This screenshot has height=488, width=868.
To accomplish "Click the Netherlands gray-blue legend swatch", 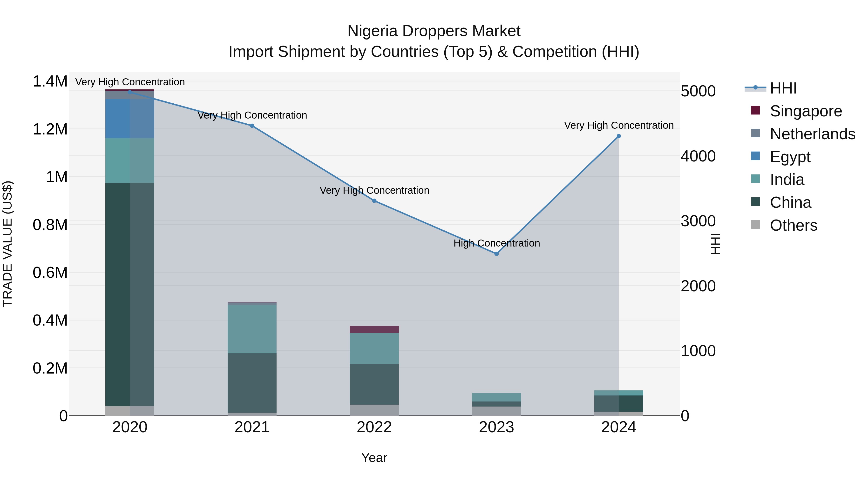I will 755,133.
